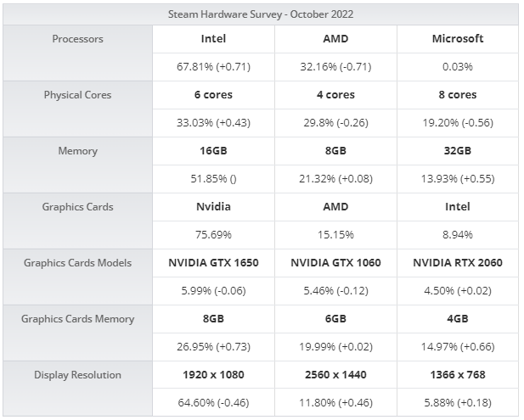Select the Display Resolution row label
524x420 pixels.
coord(77,375)
